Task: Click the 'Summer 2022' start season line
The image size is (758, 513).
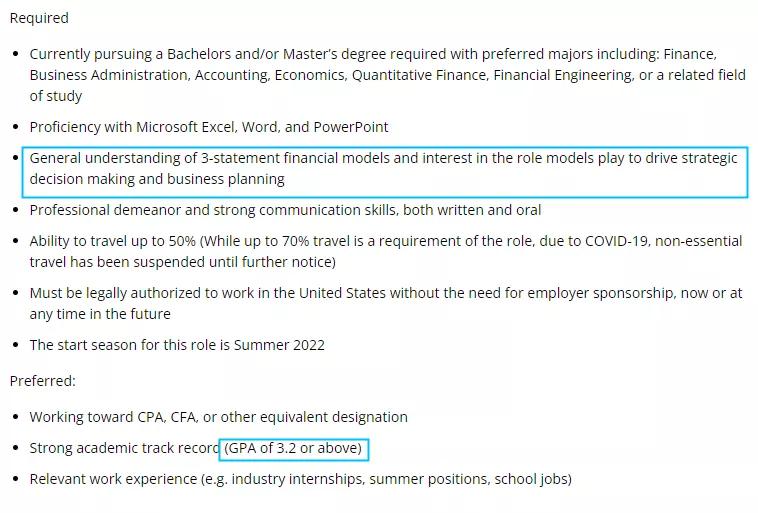Action: point(177,345)
